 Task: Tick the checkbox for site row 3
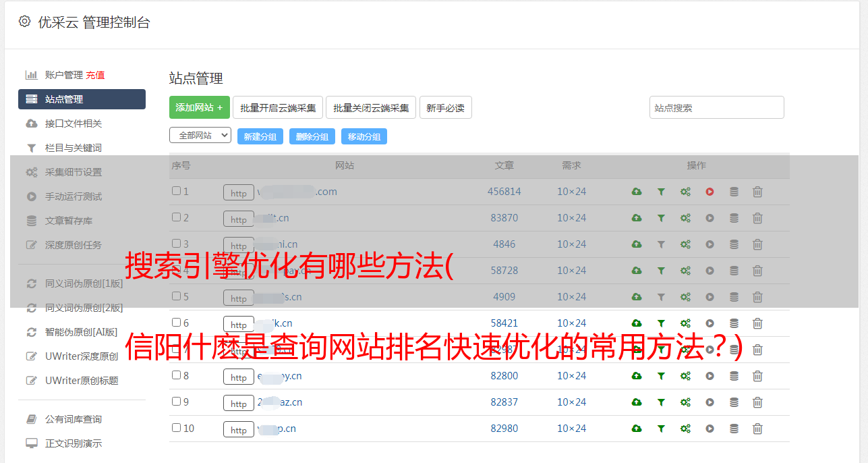click(x=176, y=244)
